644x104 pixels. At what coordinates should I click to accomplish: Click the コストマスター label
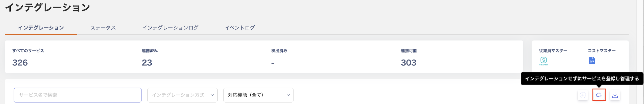(x=601, y=51)
